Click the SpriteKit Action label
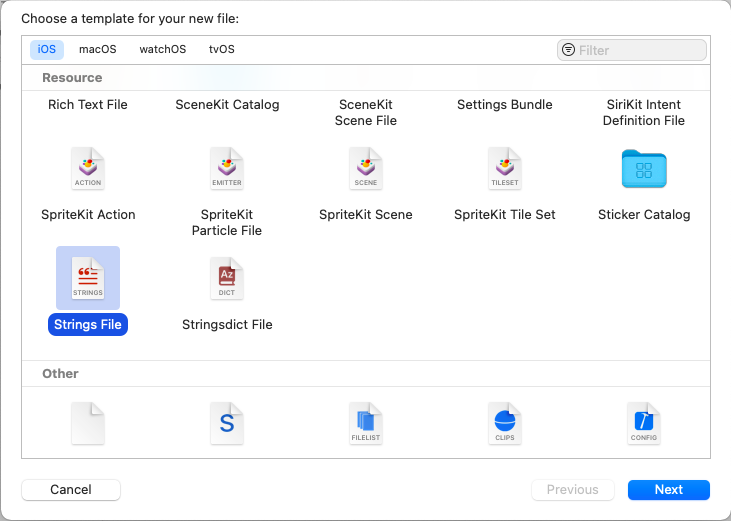Screen dimensions: 731x521 click(x=88, y=214)
